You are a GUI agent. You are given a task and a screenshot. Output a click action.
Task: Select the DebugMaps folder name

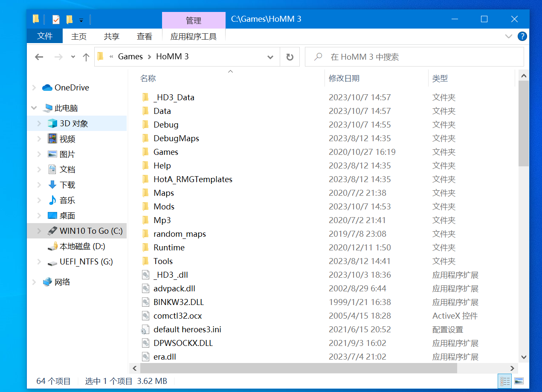tap(176, 139)
